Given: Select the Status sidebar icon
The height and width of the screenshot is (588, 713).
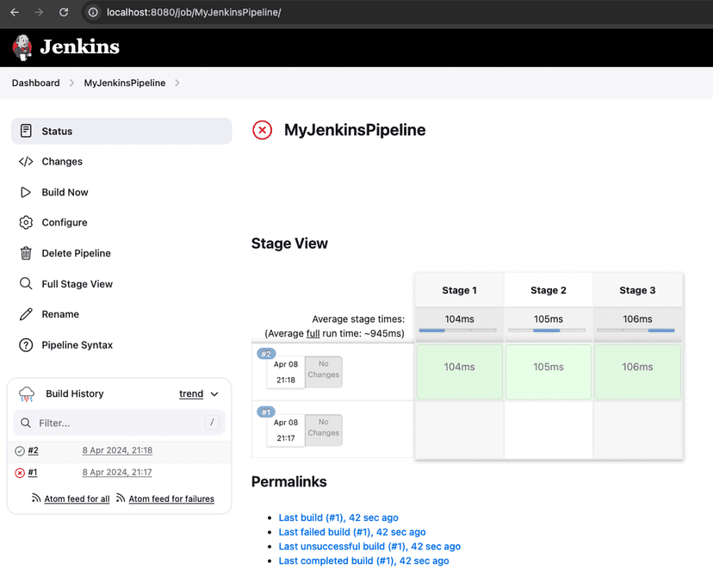Looking at the screenshot, I should [25, 131].
